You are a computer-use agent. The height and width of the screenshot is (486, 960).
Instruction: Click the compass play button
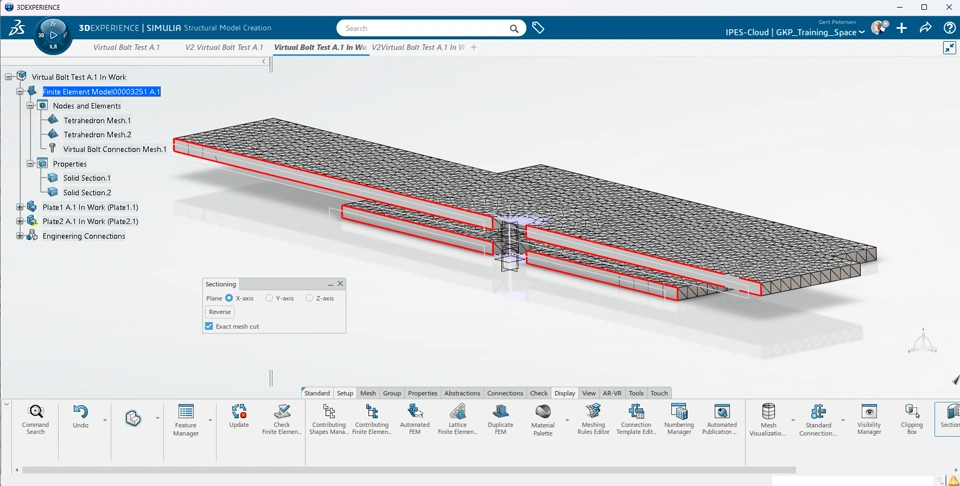coord(53,35)
